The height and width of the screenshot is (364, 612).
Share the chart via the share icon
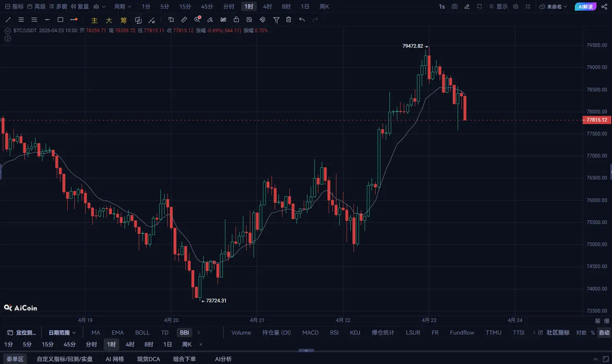point(604,7)
